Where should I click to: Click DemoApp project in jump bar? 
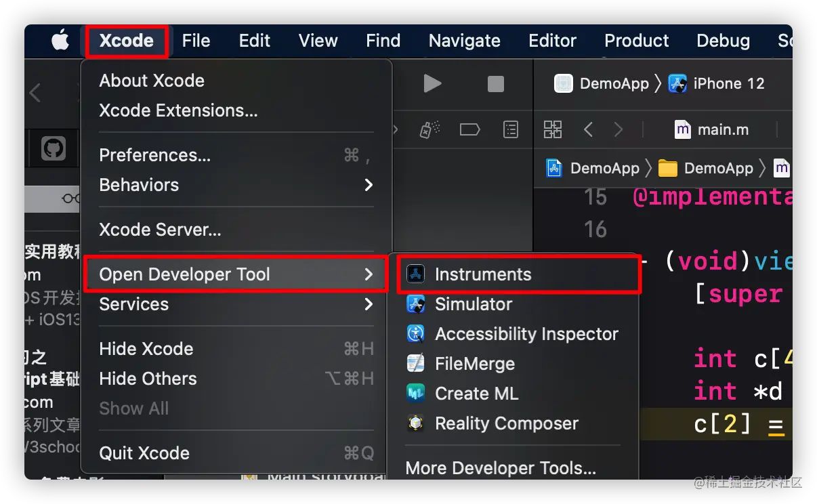pyautogui.click(x=593, y=168)
